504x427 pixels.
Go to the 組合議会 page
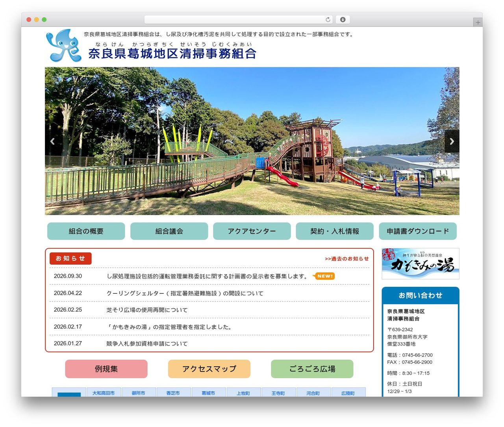169,231
